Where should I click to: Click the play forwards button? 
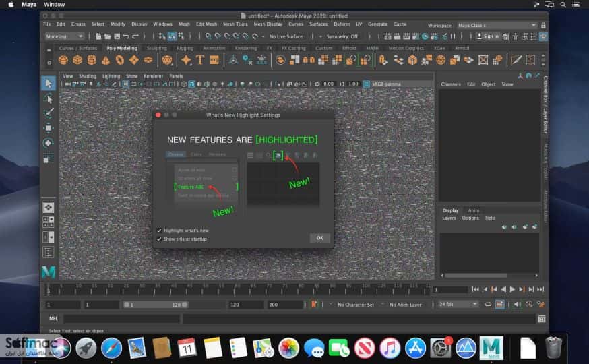coord(512,289)
